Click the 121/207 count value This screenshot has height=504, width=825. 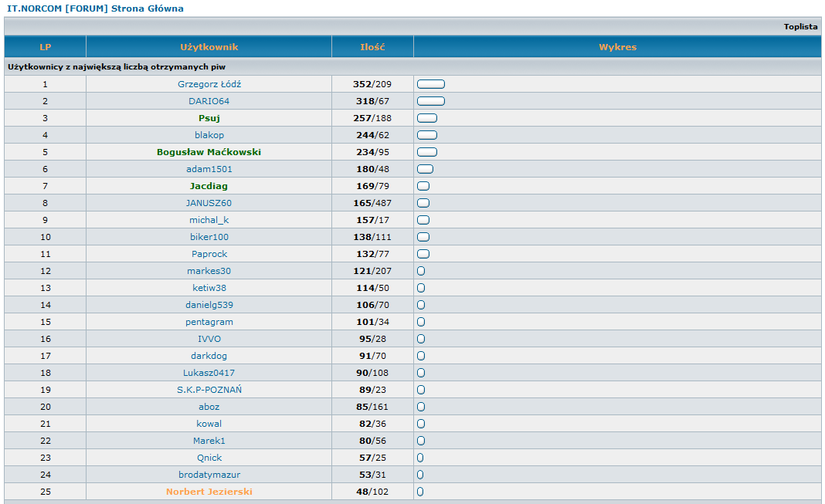(x=372, y=271)
